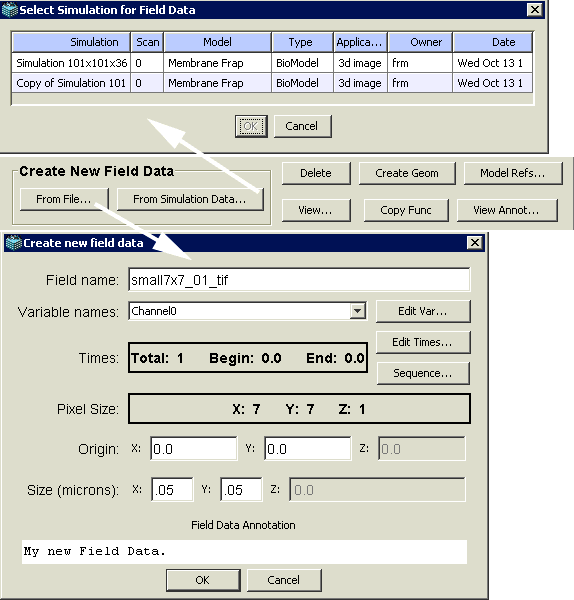Click the Field Data Annotation text area
Image resolution: width=574 pixels, height=600 pixels.
(x=244, y=551)
